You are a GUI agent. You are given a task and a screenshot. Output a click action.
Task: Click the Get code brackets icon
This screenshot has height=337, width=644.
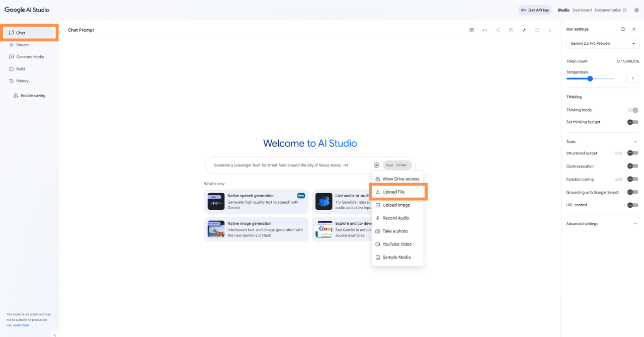tap(485, 30)
